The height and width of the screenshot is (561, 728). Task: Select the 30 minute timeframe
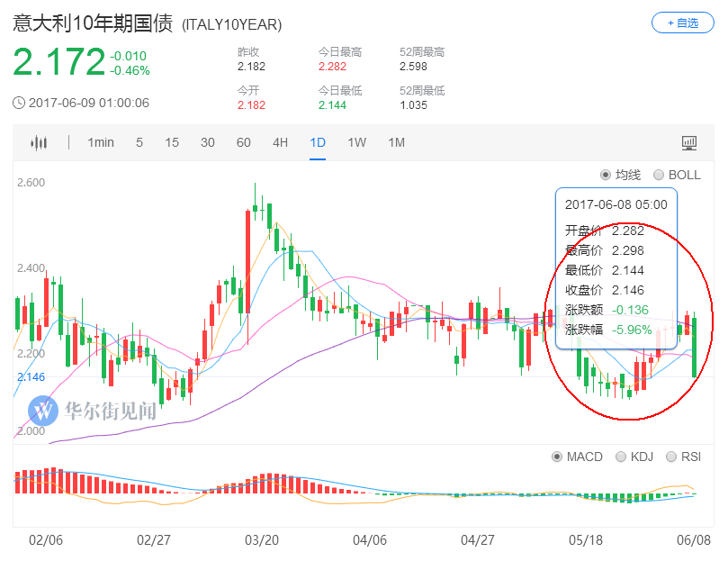point(208,142)
